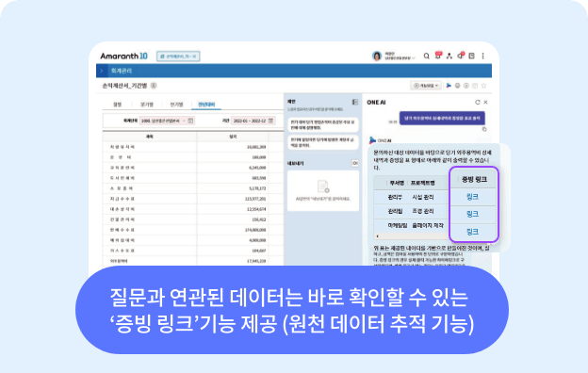Switch to the 분기별 tab
Viewport: 588px width, 373px height.
point(147,105)
